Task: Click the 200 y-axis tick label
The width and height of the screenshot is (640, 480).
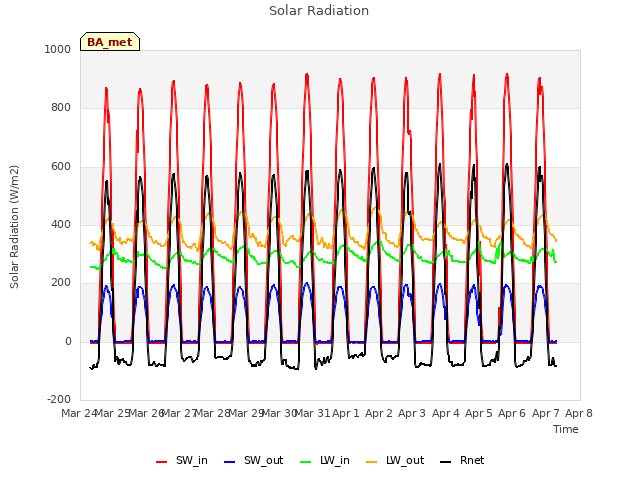Action: [x=61, y=282]
